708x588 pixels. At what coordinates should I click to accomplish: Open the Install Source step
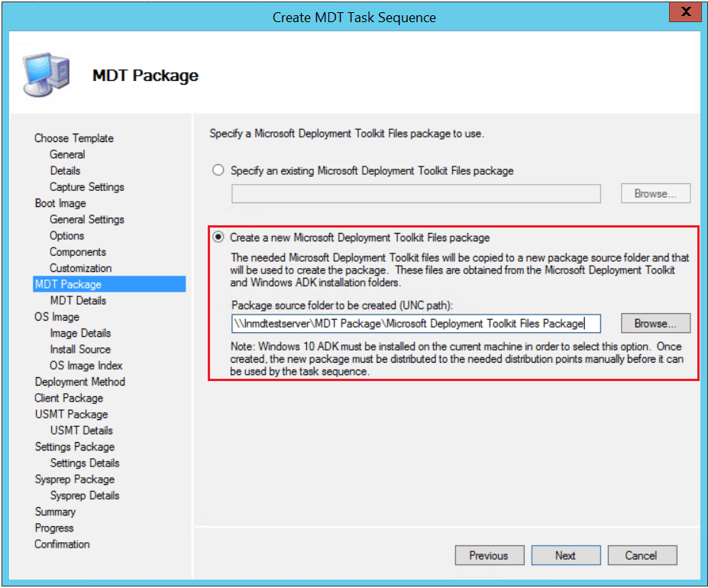tap(80, 350)
